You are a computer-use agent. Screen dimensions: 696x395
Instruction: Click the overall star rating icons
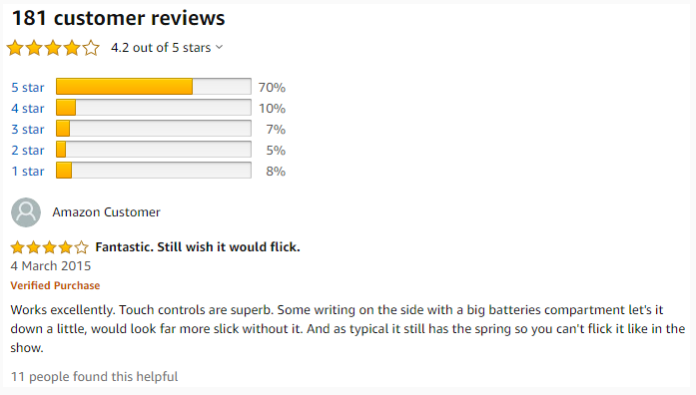click(53, 47)
